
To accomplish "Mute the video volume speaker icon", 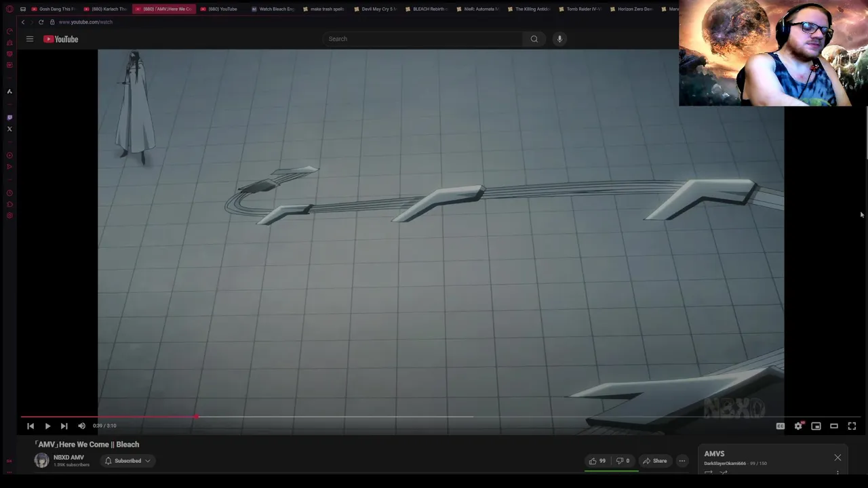I will coord(81,426).
